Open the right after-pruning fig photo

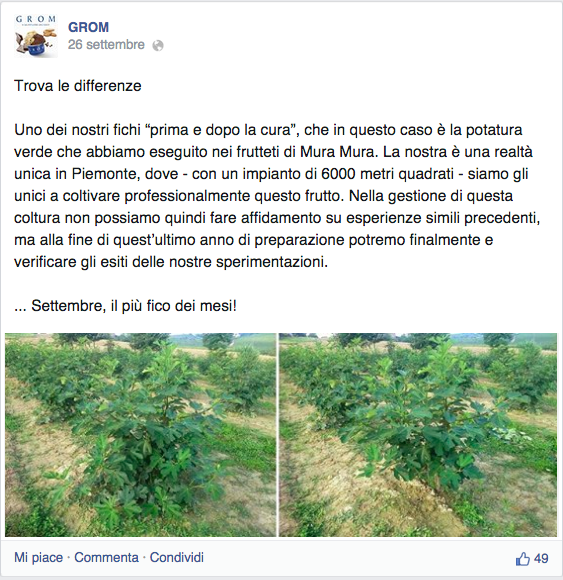[418, 435]
